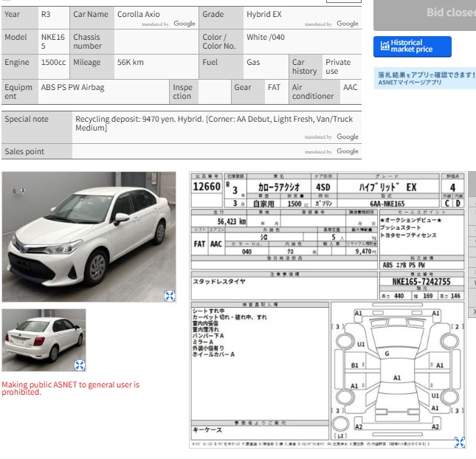Click the chart icon on Historical market price
Screen dimensions: 476x459
point(385,46)
